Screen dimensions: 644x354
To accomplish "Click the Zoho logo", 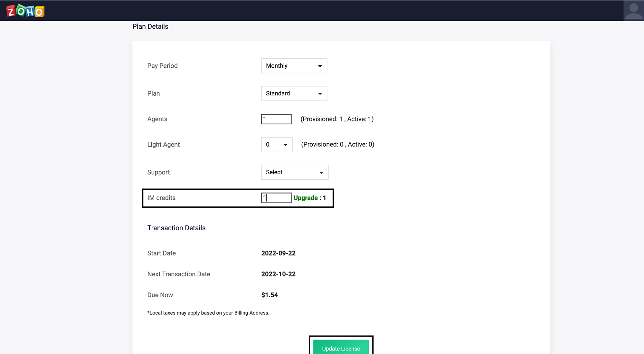I will point(25,11).
